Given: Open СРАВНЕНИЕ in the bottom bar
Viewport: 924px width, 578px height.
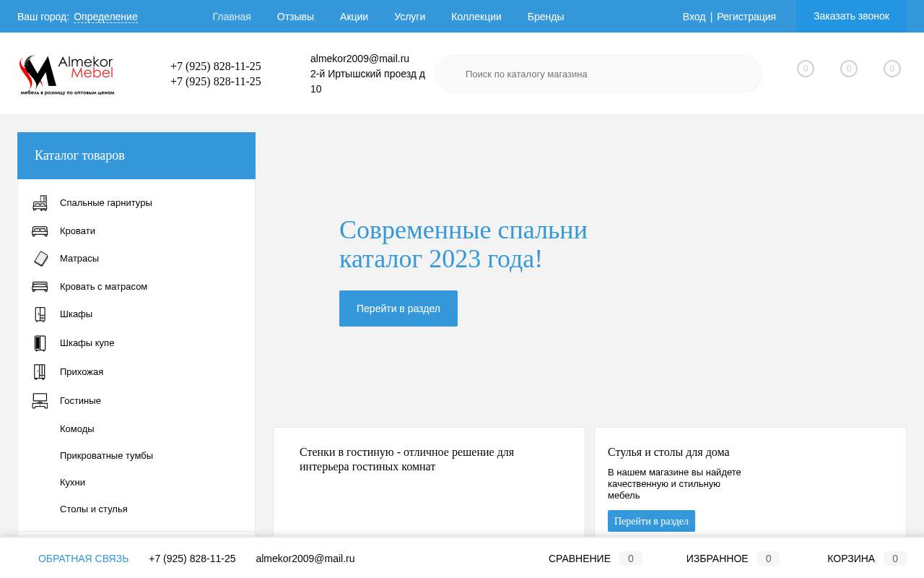Looking at the screenshot, I should pos(595,558).
